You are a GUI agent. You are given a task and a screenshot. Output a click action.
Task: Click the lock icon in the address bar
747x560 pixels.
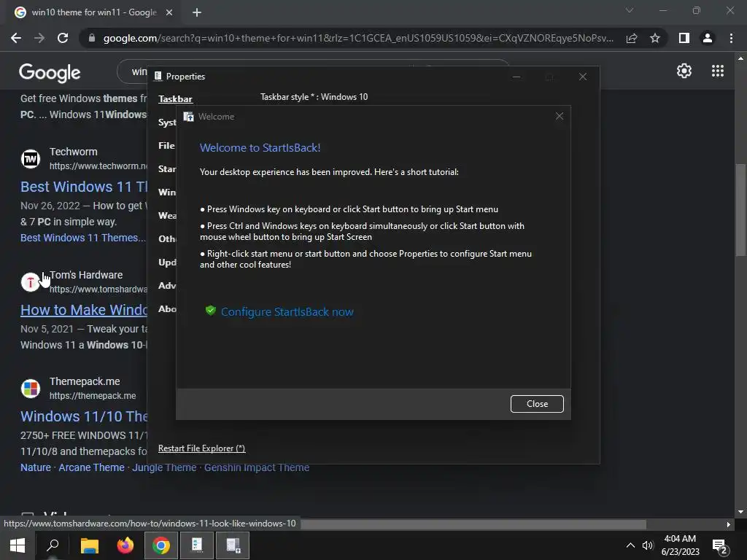pyautogui.click(x=91, y=38)
